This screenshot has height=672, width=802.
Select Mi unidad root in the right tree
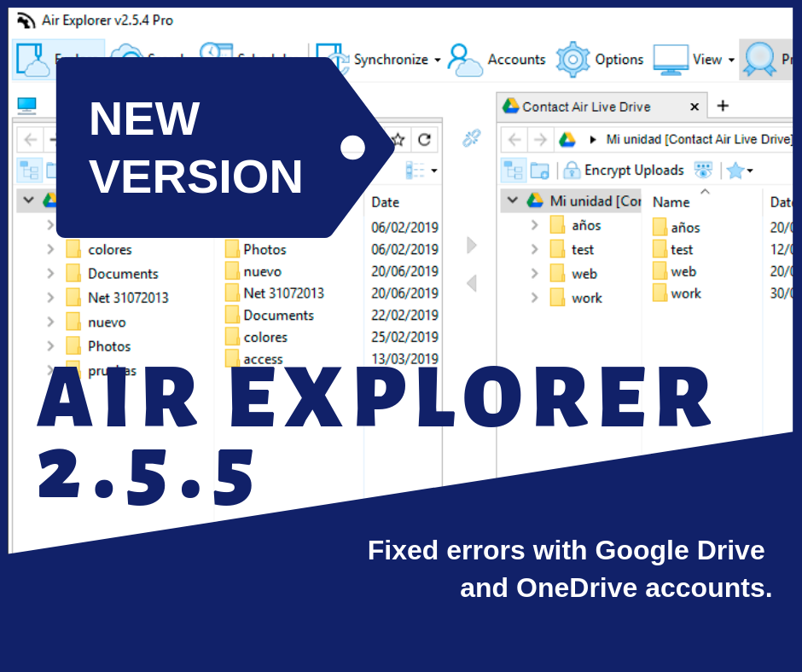tap(596, 201)
